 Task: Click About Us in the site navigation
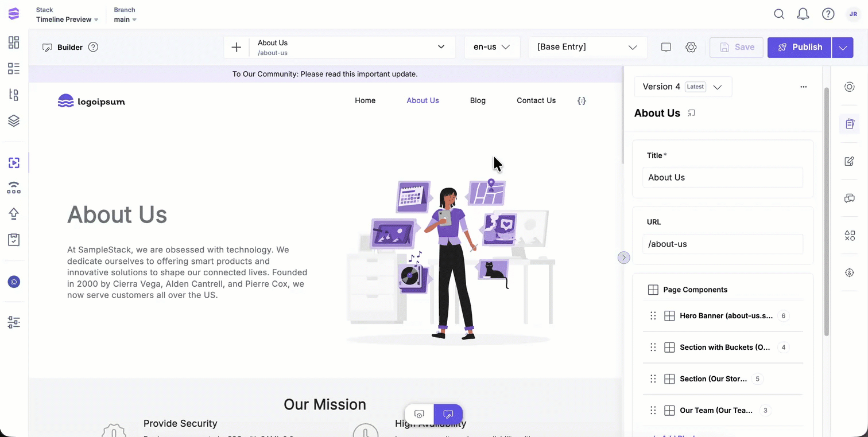[423, 100]
